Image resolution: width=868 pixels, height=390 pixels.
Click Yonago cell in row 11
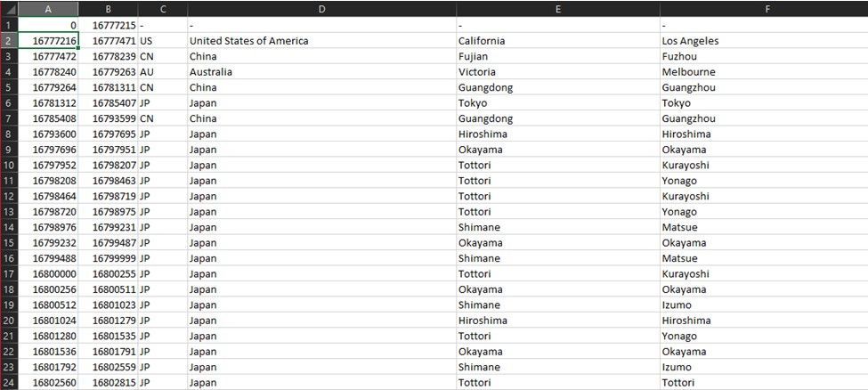pyautogui.click(x=764, y=180)
